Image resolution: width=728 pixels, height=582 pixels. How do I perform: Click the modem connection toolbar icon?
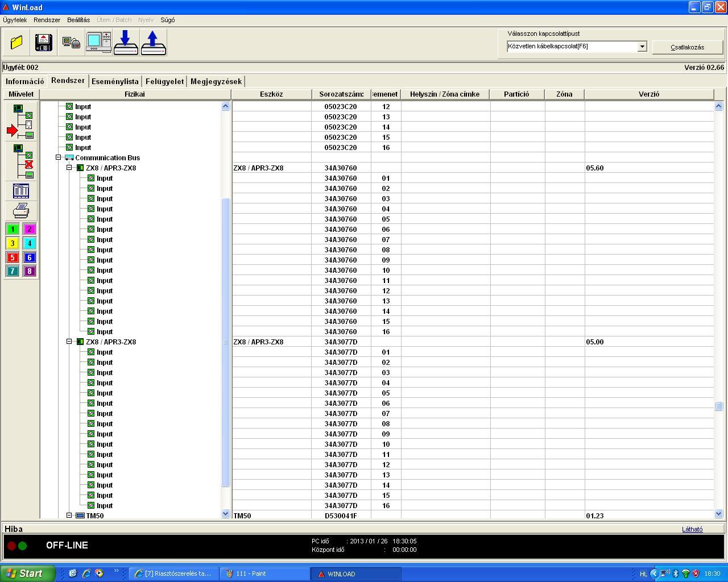click(71, 43)
